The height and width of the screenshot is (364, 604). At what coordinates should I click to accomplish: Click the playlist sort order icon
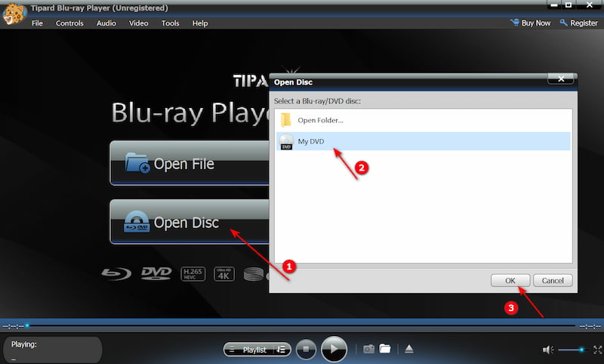click(282, 350)
